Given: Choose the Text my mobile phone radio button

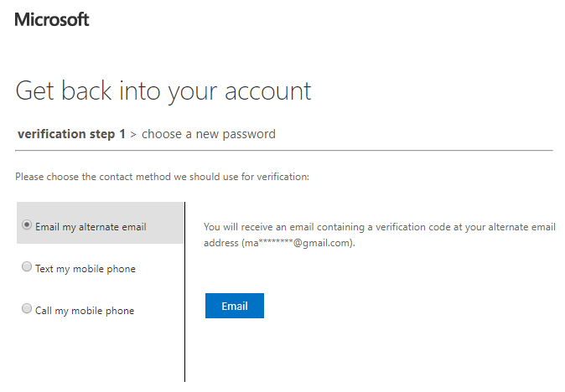Looking at the screenshot, I should 28,267.
